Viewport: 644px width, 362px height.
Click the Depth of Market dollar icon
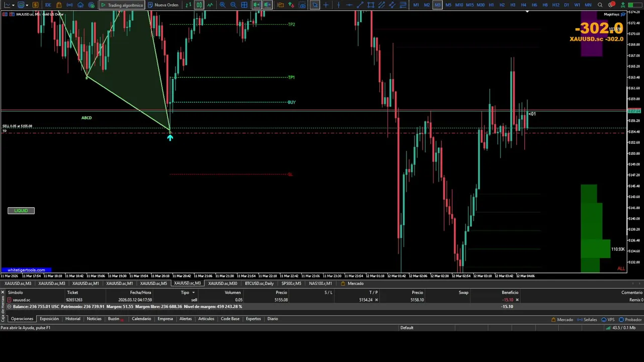pyautogui.click(x=35, y=5)
